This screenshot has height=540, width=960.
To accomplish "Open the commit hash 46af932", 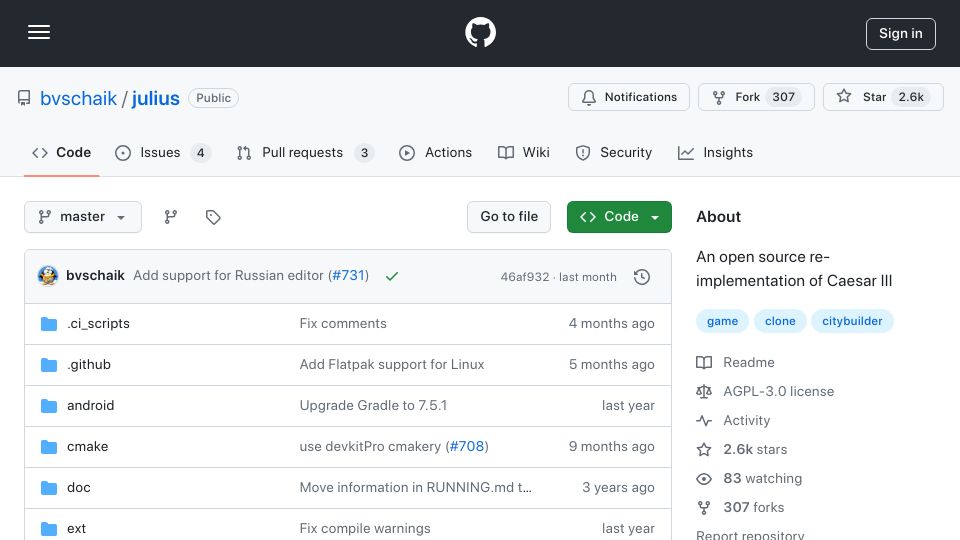I will point(525,277).
